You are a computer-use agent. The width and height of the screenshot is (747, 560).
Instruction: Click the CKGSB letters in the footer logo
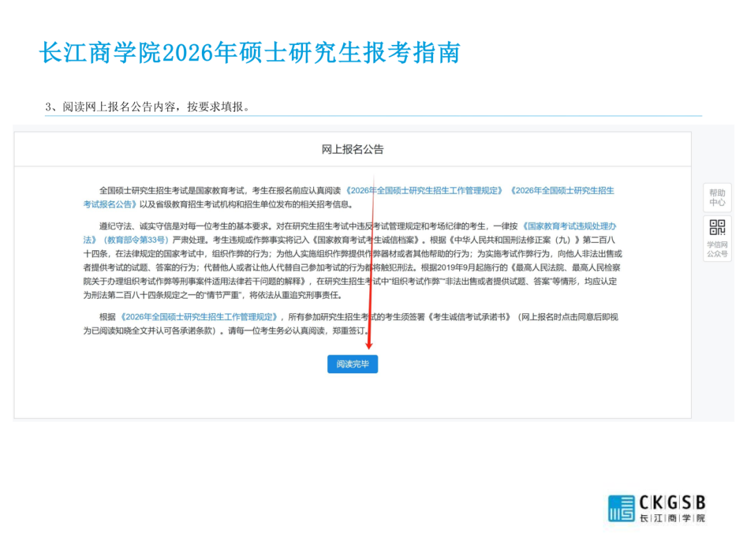[672, 502]
